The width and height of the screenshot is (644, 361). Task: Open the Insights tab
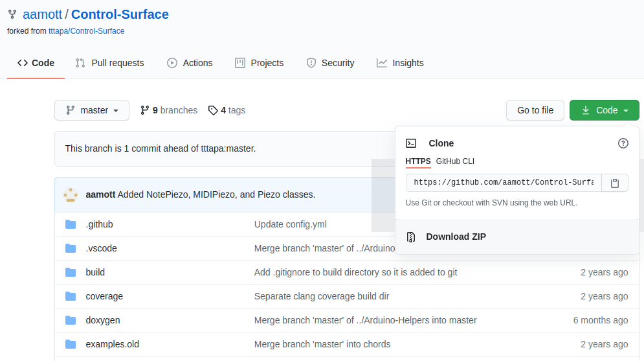(x=400, y=63)
